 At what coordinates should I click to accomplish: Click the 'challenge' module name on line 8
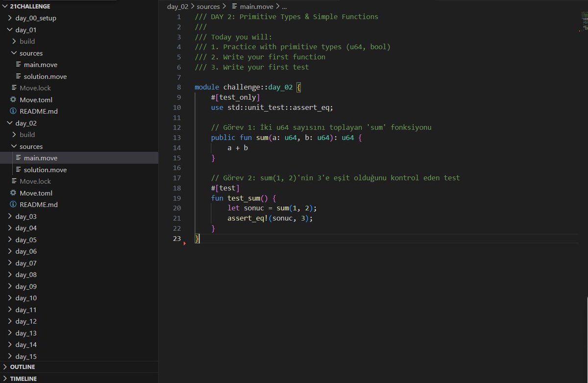(x=242, y=88)
